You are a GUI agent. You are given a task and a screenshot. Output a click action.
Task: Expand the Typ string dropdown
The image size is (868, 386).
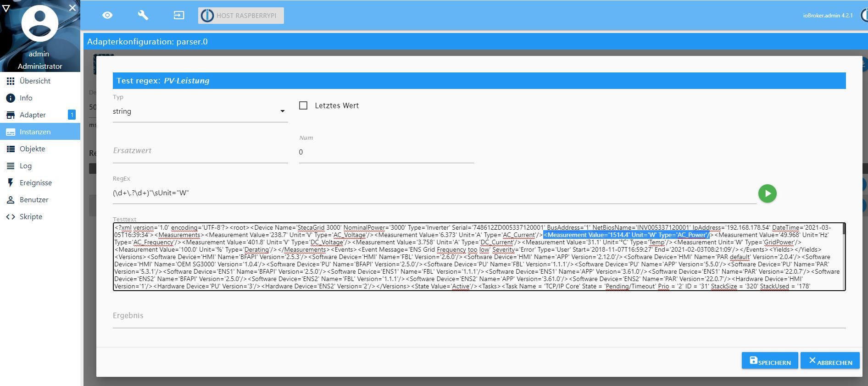(x=200, y=111)
